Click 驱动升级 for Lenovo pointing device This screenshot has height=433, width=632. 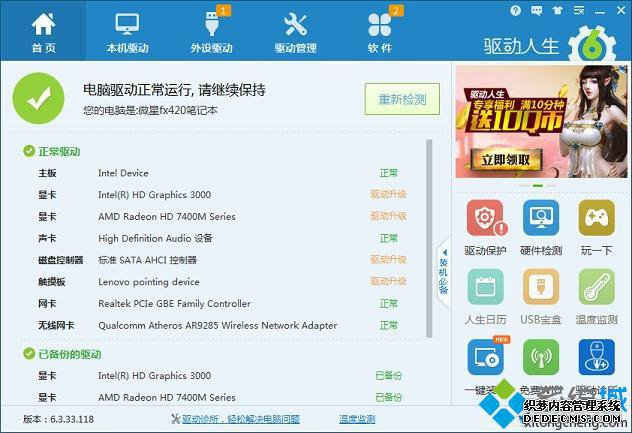pyautogui.click(x=388, y=282)
